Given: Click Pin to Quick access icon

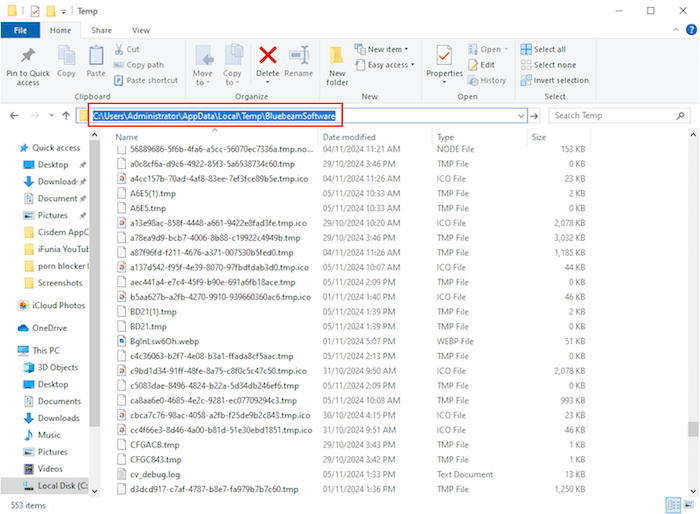Looking at the screenshot, I should [28, 55].
